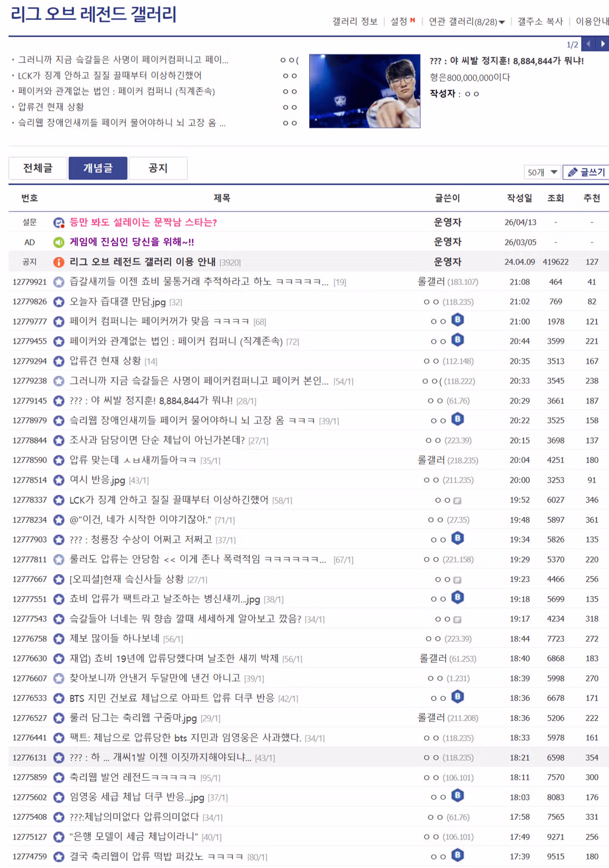This screenshot has width=609, height=868.
Task: Click the B badge in 페이커와 관계없는 법인 row
Action: (458, 340)
